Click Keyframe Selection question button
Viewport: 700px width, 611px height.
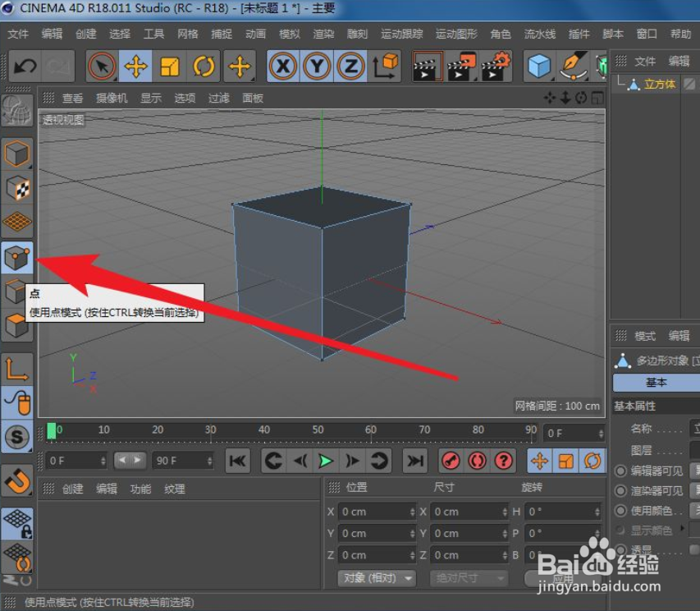click(504, 461)
